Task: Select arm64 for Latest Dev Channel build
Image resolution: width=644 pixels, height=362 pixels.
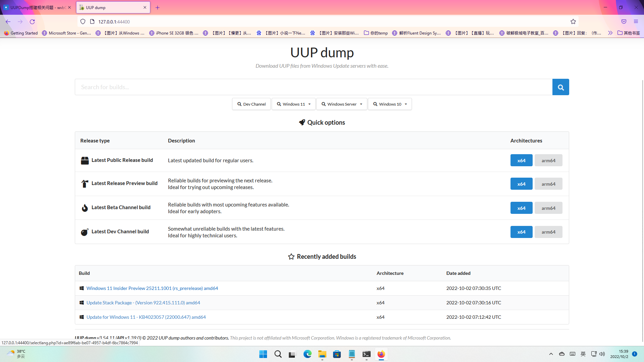Action: pos(548,232)
